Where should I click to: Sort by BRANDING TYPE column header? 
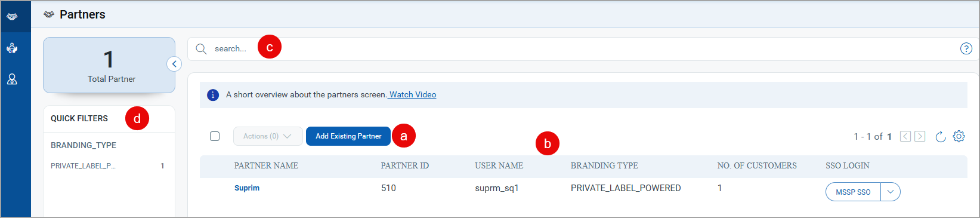[604, 165]
